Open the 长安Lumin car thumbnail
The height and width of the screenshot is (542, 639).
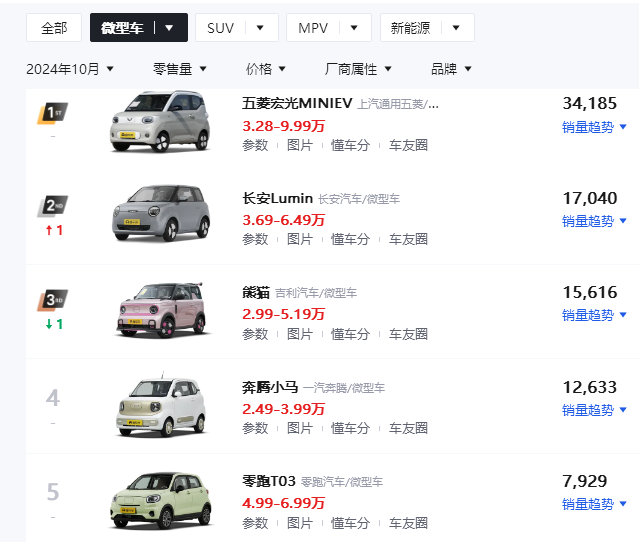click(161, 213)
